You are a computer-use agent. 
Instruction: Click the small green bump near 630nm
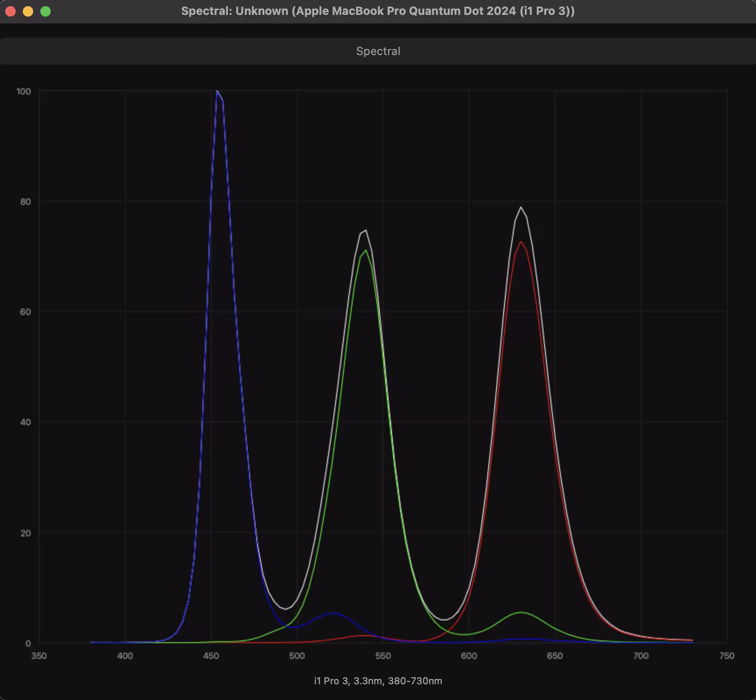(521, 612)
